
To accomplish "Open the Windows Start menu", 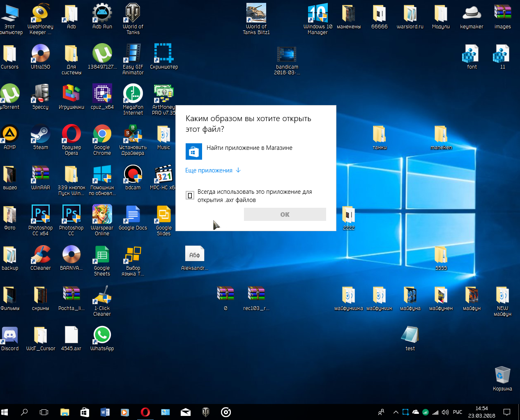I will [5, 412].
